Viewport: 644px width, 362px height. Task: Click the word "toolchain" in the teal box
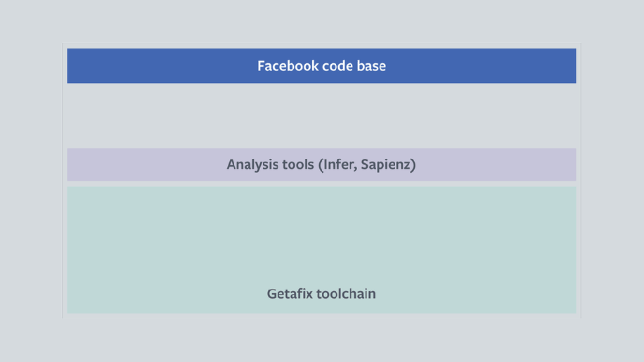tap(346, 293)
